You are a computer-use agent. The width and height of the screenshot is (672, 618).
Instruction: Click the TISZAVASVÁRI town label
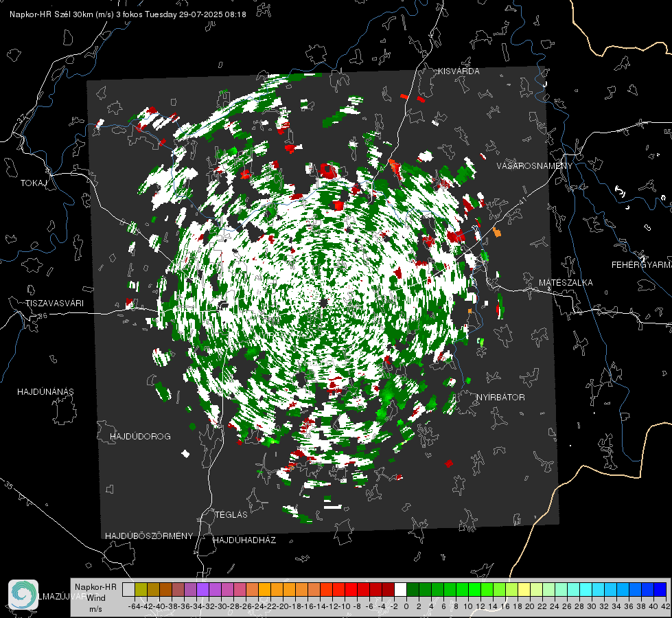click(54, 304)
